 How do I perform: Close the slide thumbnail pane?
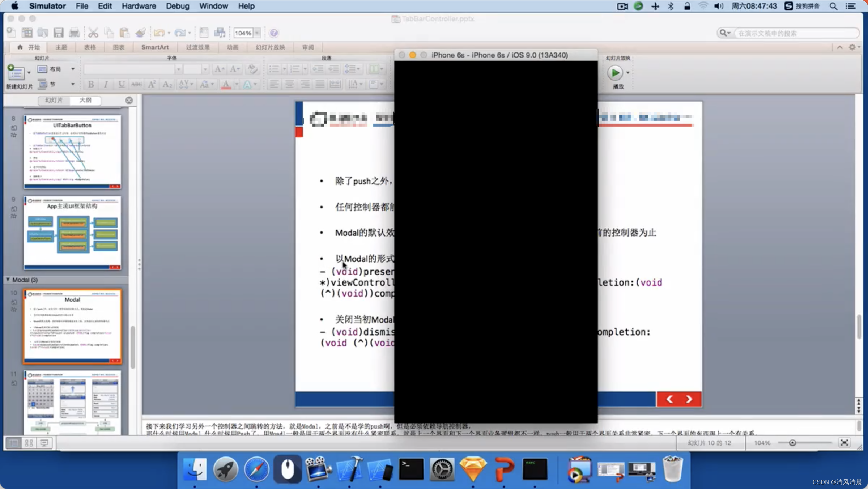129,100
